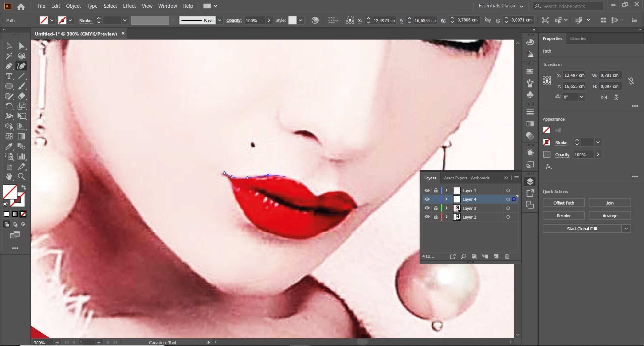Select the Paintbrush tool
The height and width of the screenshot is (346, 644).
(x=22, y=86)
